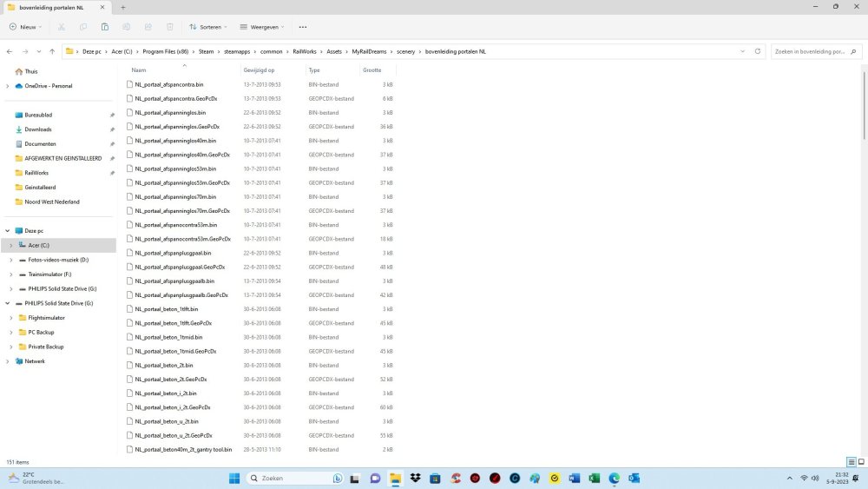Refresh the current folder view
This screenshot has width=868, height=489.
coord(758,52)
